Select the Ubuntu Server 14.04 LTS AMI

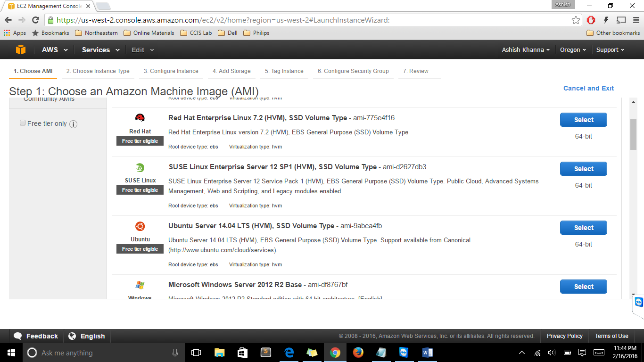coord(583,228)
